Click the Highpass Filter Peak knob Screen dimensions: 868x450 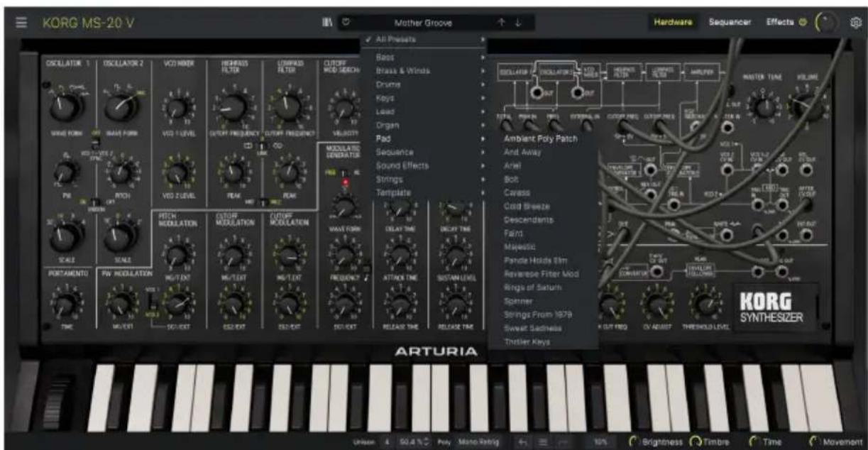[x=231, y=172]
